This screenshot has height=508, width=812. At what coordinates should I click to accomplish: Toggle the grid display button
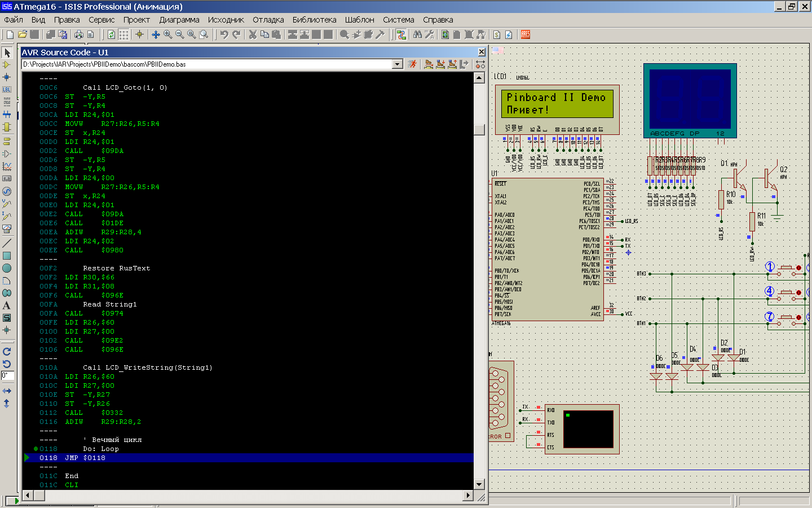(x=123, y=34)
